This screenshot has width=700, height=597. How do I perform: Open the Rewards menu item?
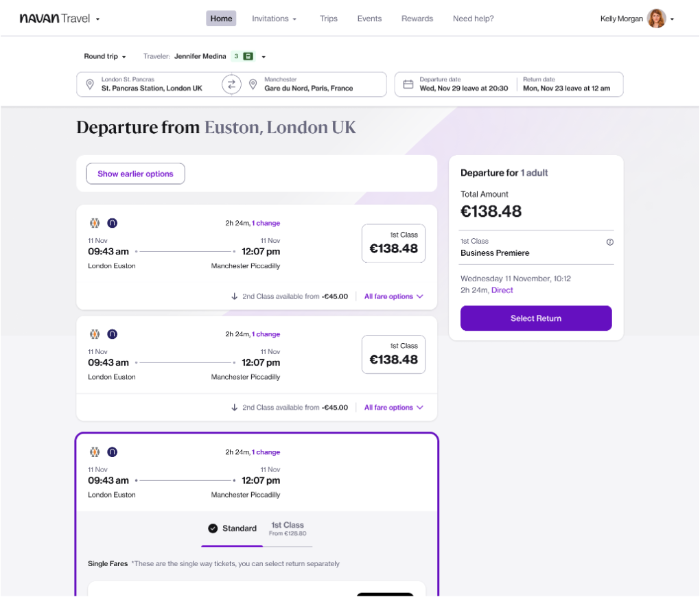tap(417, 19)
